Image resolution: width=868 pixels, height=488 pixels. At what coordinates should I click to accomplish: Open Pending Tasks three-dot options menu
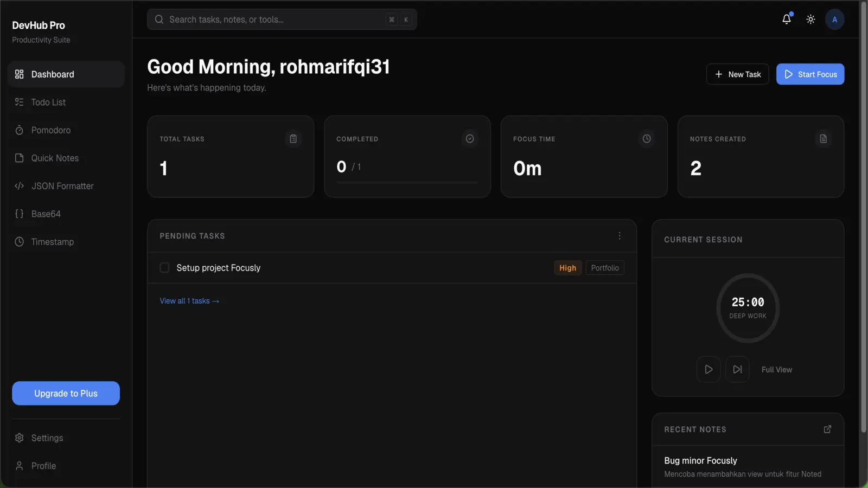(x=620, y=236)
